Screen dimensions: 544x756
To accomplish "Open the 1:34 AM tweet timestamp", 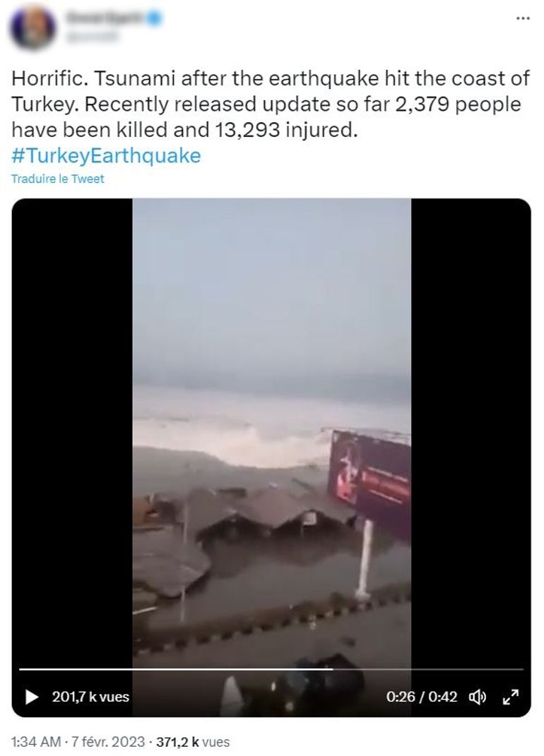I will (36, 742).
